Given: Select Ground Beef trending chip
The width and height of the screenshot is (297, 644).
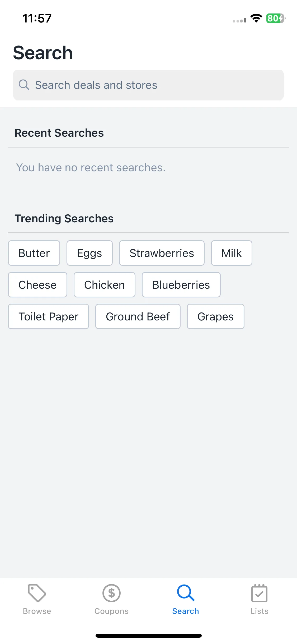Looking at the screenshot, I should 138,316.
